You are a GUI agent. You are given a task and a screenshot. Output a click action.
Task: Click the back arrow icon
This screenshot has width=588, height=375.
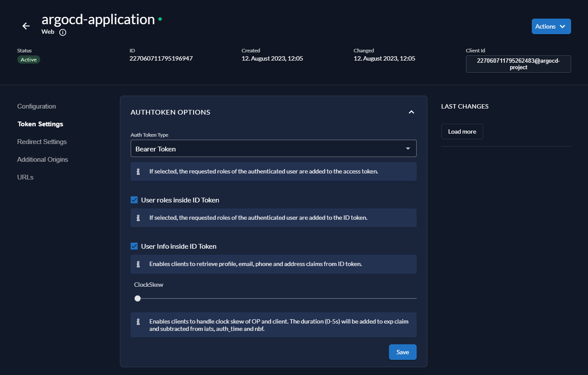[26, 26]
